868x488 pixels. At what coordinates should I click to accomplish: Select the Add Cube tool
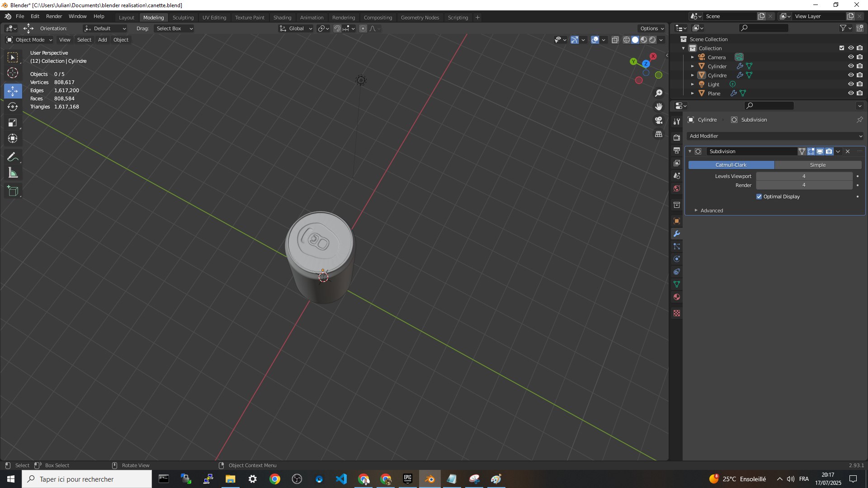pyautogui.click(x=13, y=191)
